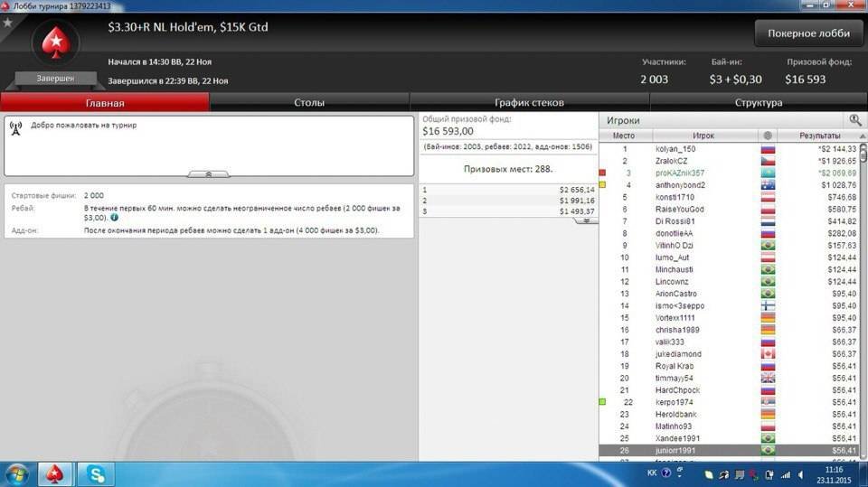Click the PokerStars icon in the taskbar
Image resolution: width=868 pixels, height=487 pixels.
pos(55,473)
